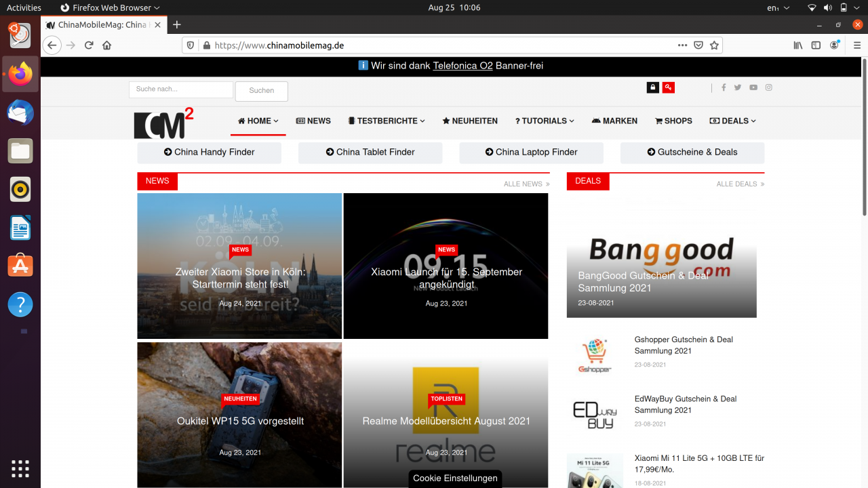The width and height of the screenshot is (868, 488).
Task: Open the China Handy Finder button
Action: pos(209,152)
